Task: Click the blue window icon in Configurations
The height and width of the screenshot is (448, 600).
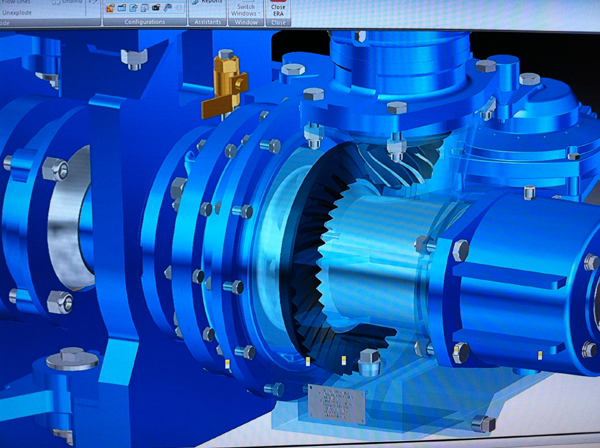Action: (122, 7)
